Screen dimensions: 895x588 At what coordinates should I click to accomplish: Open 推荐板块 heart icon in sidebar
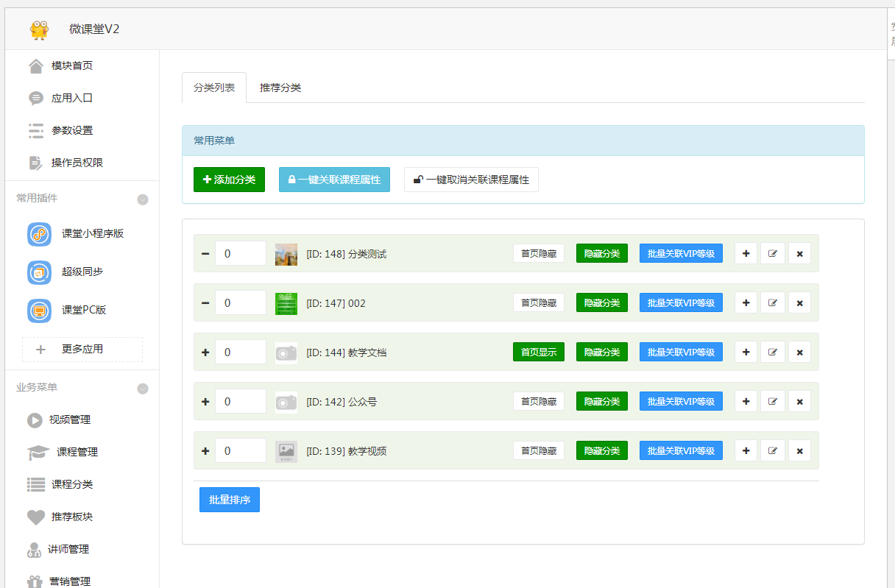pyautogui.click(x=71, y=517)
